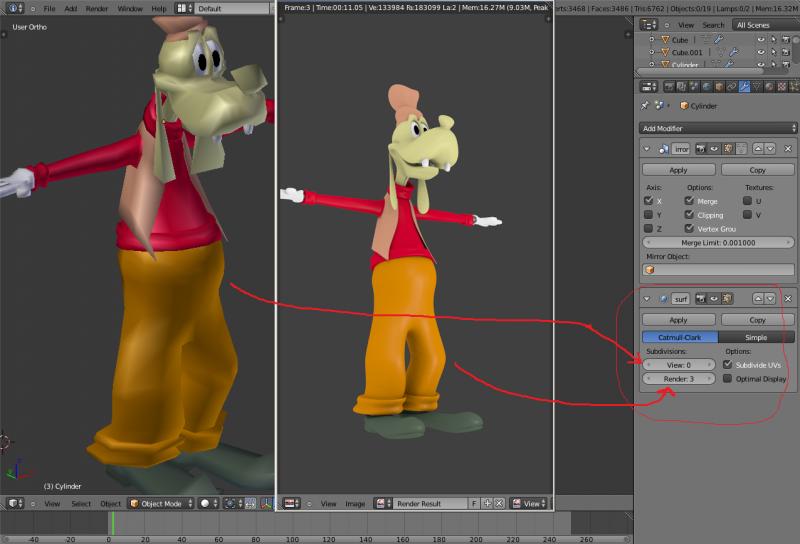Toggle Mirror modifier edit mode icon
This screenshot has width=800, height=544.
[x=728, y=149]
